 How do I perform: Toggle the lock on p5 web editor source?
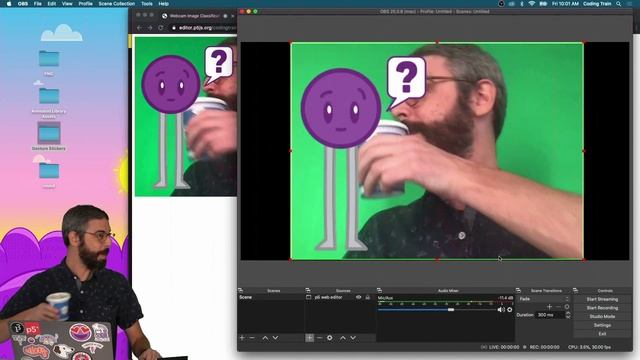click(x=368, y=298)
